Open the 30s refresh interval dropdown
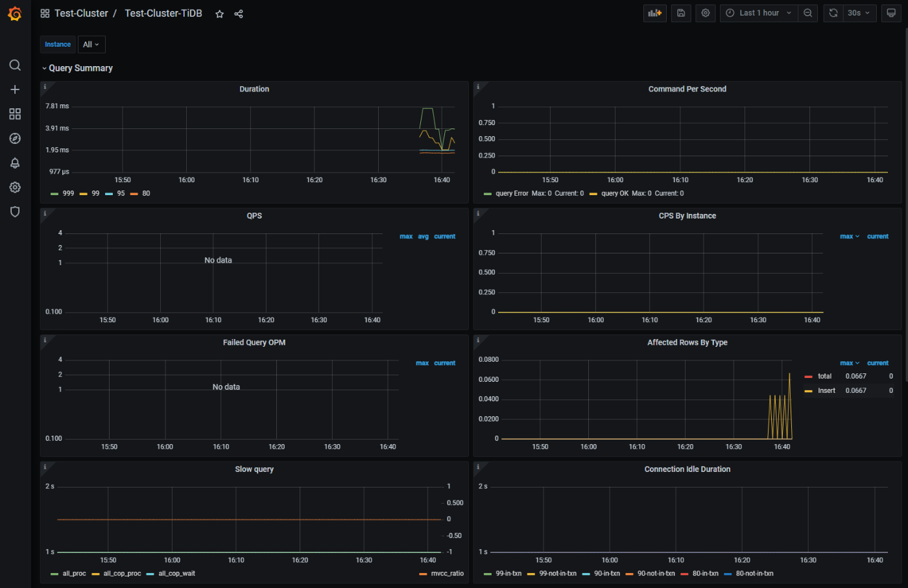This screenshot has width=908, height=588. (x=859, y=13)
